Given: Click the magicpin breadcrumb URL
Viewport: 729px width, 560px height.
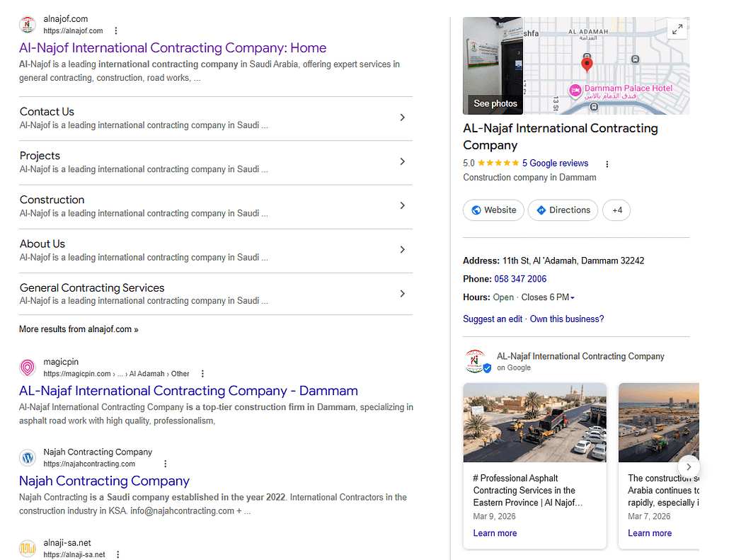Looking at the screenshot, I should (x=116, y=374).
